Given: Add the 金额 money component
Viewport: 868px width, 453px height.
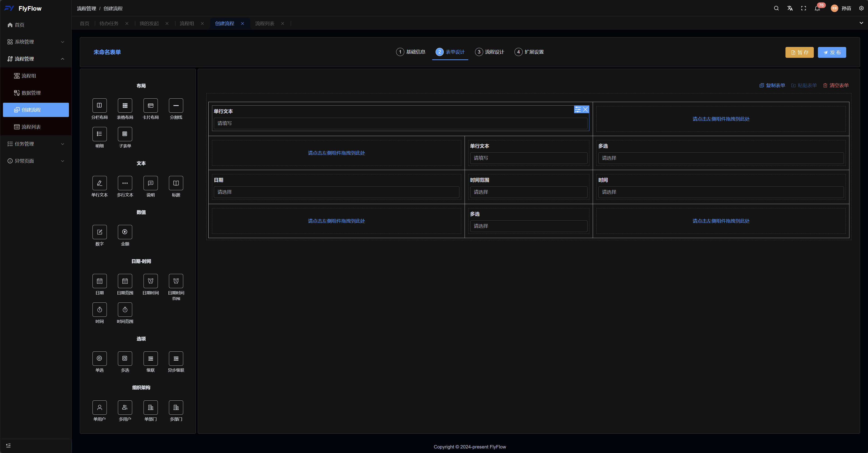Looking at the screenshot, I should (x=125, y=232).
